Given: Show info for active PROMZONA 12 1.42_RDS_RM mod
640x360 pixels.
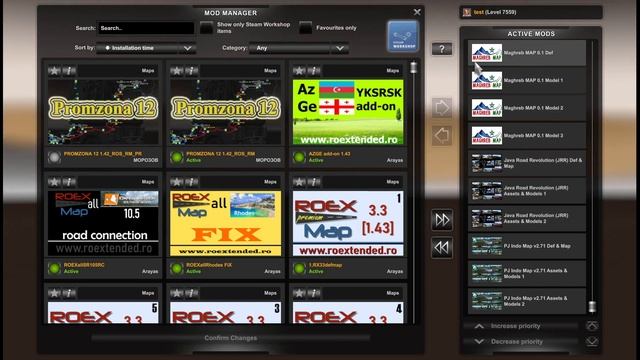Looking at the screenshot, I should click(x=192, y=71).
